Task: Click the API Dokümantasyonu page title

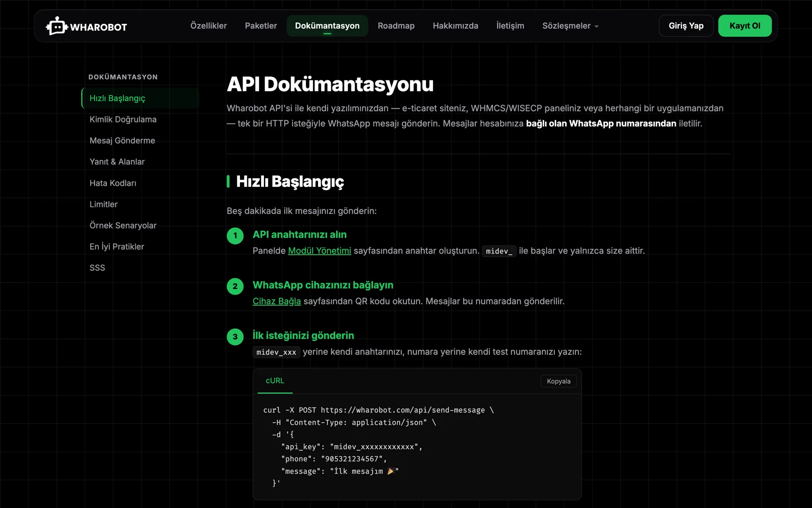Action: [x=330, y=84]
